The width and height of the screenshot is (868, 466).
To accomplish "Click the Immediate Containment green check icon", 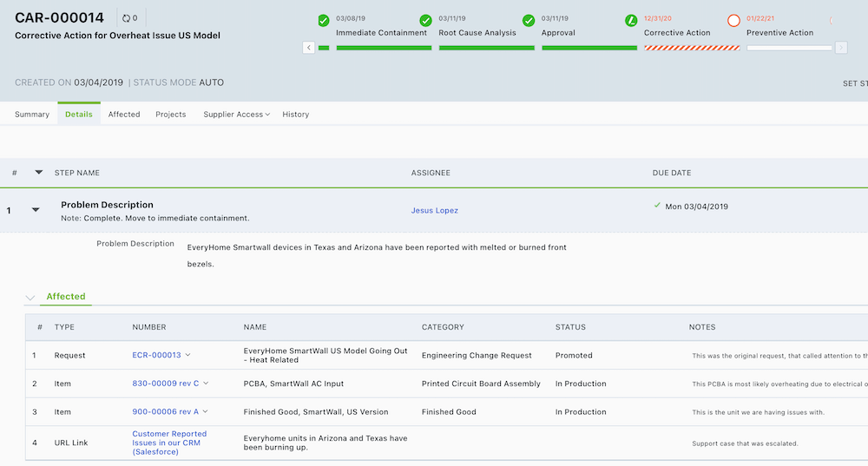I will (324, 20).
